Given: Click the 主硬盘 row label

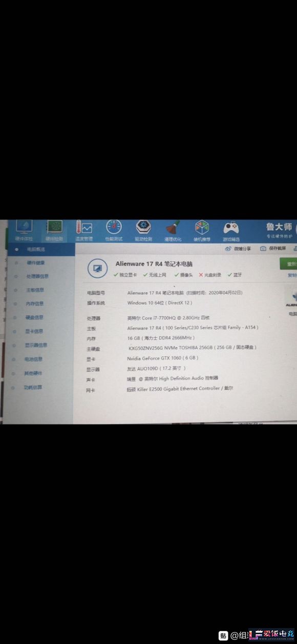Looking at the screenshot, I should click(x=93, y=349).
